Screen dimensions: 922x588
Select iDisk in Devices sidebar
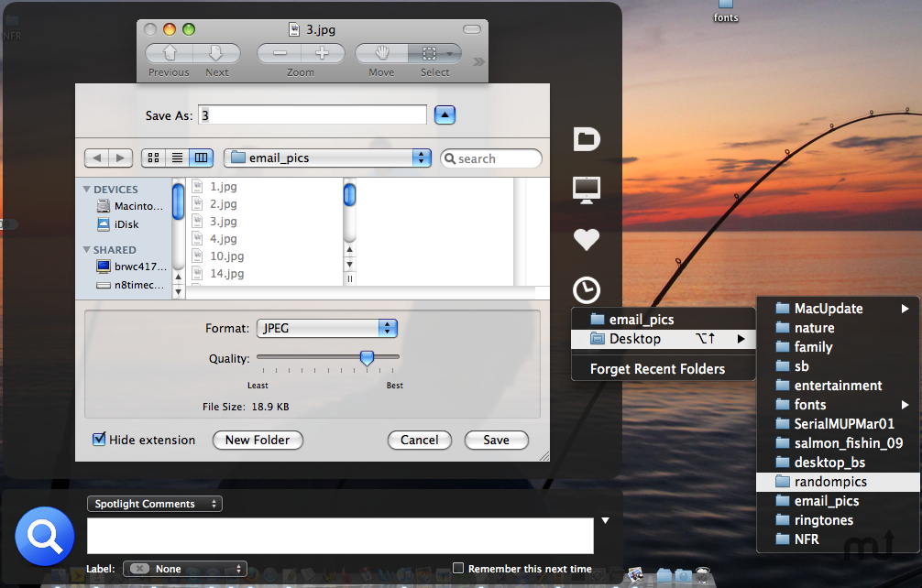click(119, 223)
